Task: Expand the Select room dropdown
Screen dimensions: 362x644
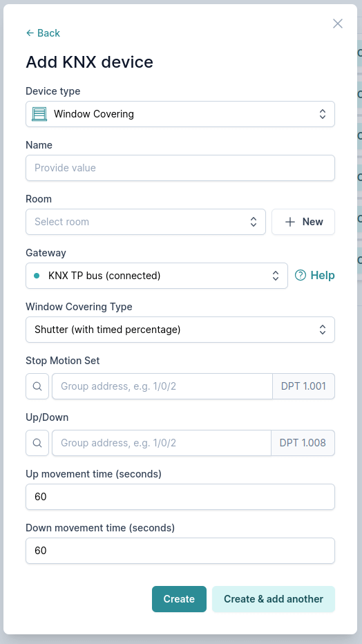Action: tap(146, 222)
